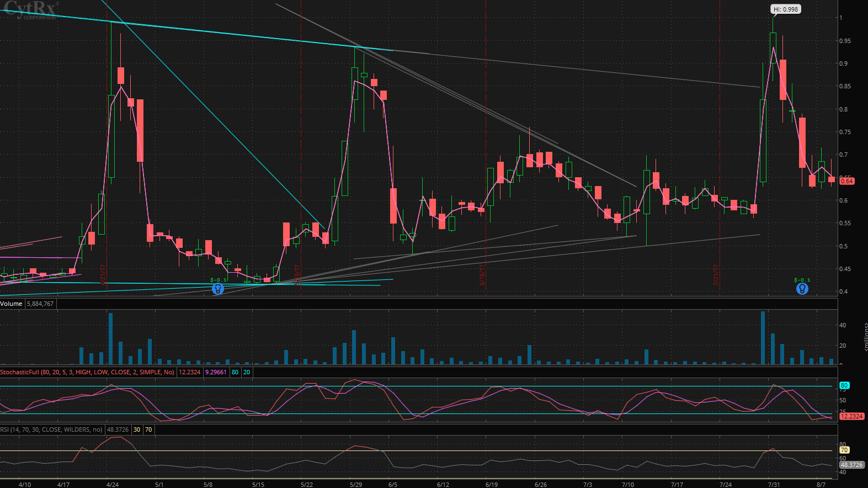This screenshot has height=488, width=868.
Task: Click the stochastic header value 12.2324
Action: tap(190, 372)
